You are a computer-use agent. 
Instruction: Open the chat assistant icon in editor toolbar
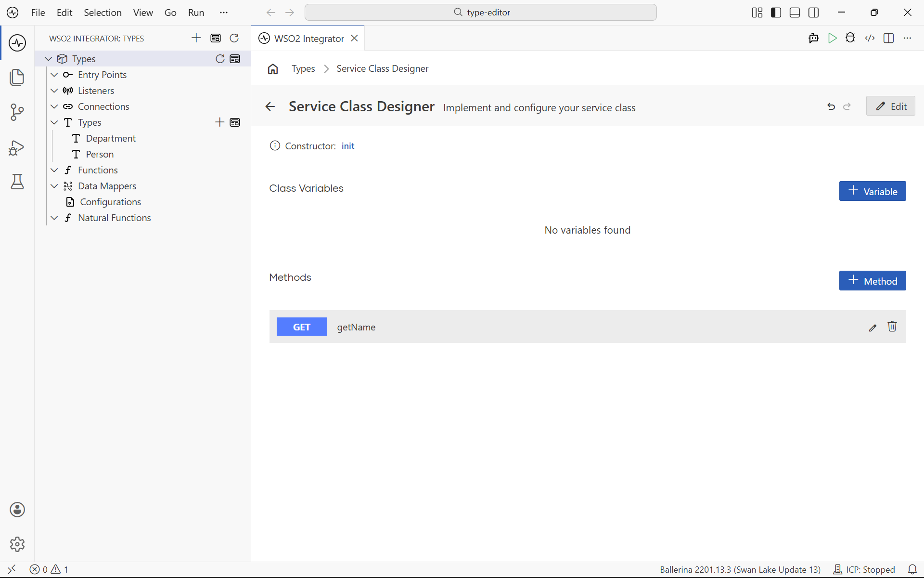click(814, 38)
